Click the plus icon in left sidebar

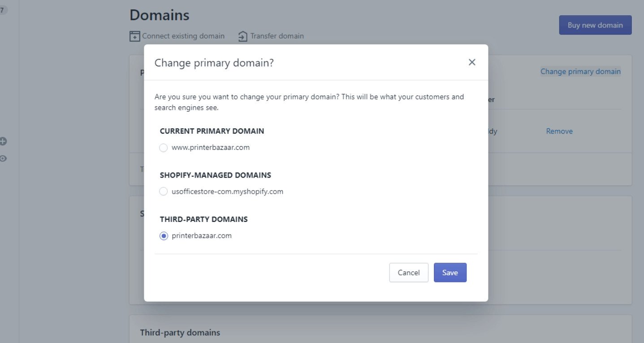tap(3, 141)
